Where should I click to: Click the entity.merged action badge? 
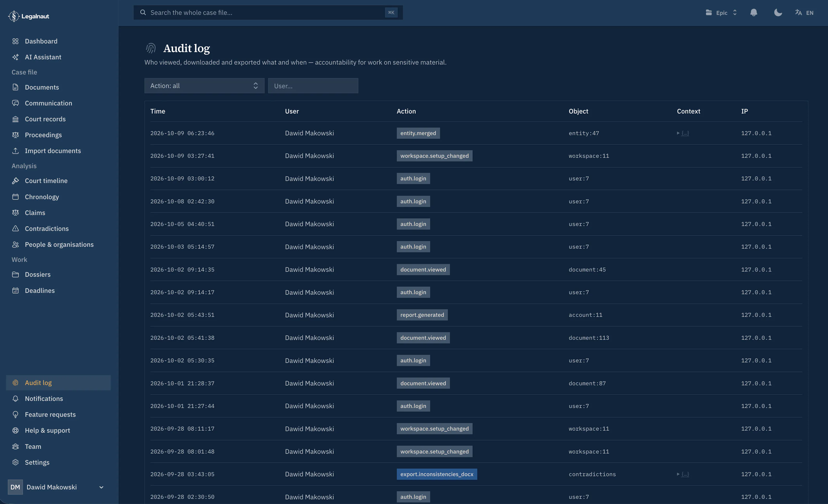tap(418, 133)
